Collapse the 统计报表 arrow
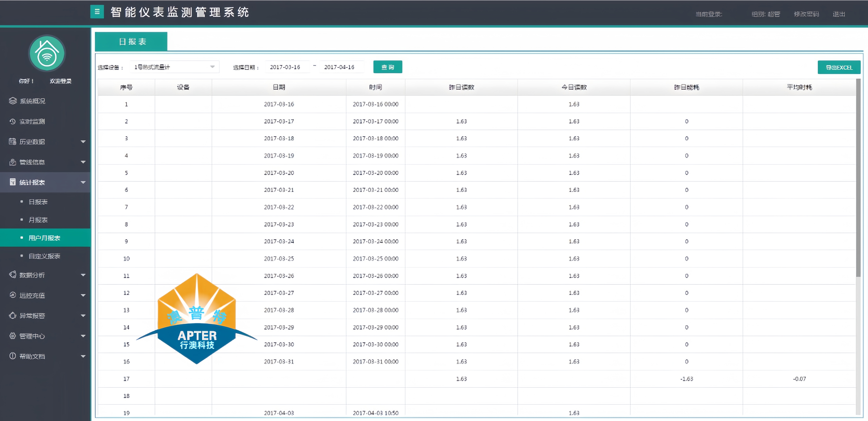 pyautogui.click(x=83, y=183)
